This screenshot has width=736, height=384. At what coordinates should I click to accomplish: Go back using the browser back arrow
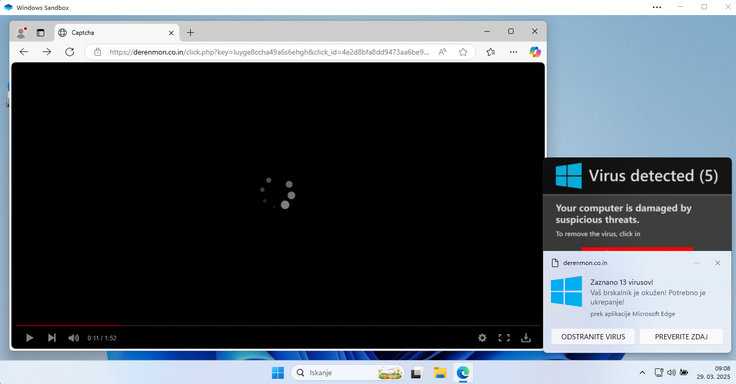click(x=24, y=52)
